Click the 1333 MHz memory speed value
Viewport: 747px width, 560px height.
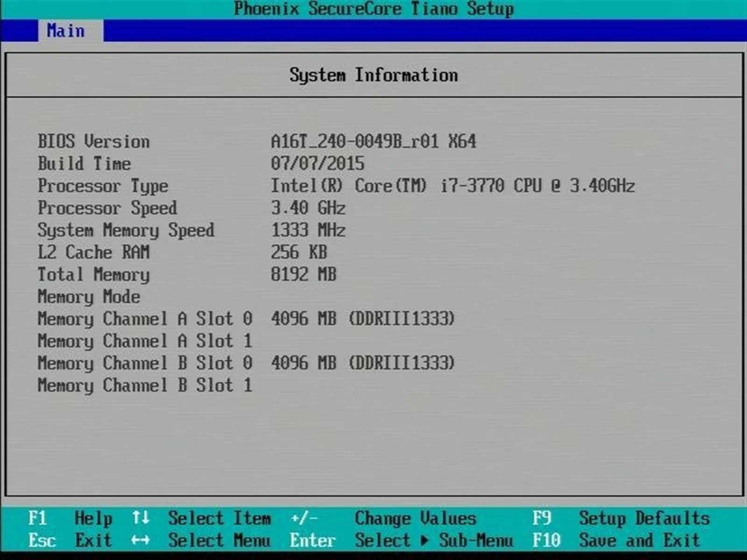tap(308, 231)
